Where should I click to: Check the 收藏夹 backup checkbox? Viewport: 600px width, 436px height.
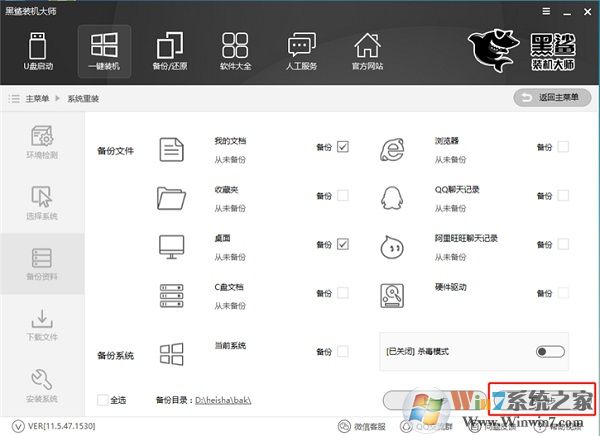[x=342, y=196]
